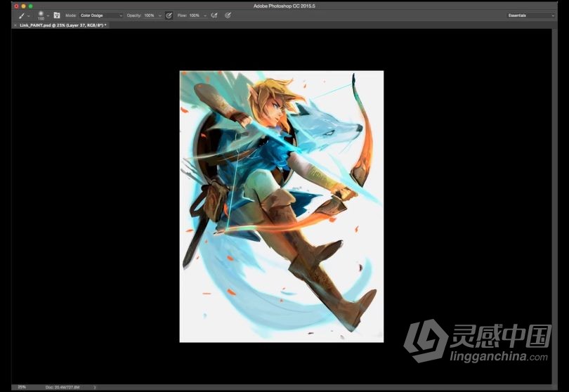
Task: Open the status bar arrow menu
Action: 96,387
